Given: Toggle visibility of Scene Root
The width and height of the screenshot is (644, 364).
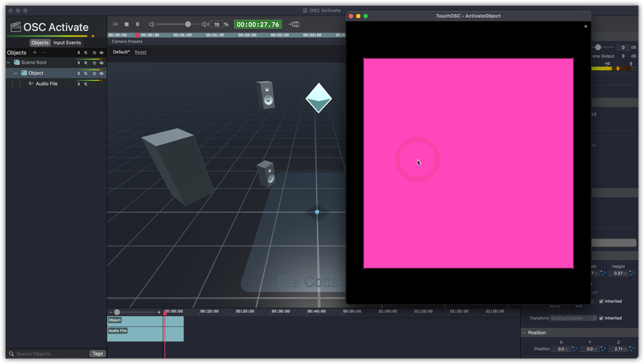Looking at the screenshot, I should pyautogui.click(x=101, y=63).
